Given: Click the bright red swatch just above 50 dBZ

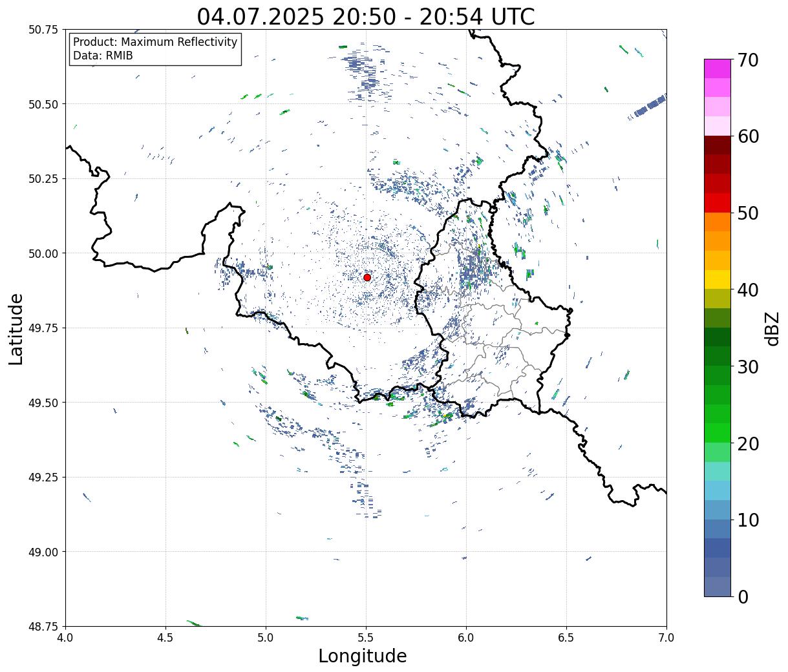Looking at the screenshot, I should pyautogui.click(x=718, y=202).
